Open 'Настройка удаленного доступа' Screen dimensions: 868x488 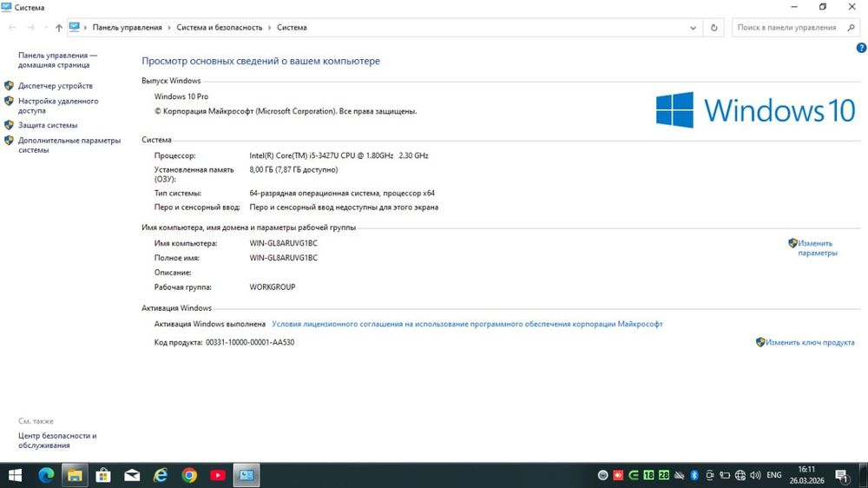58,106
